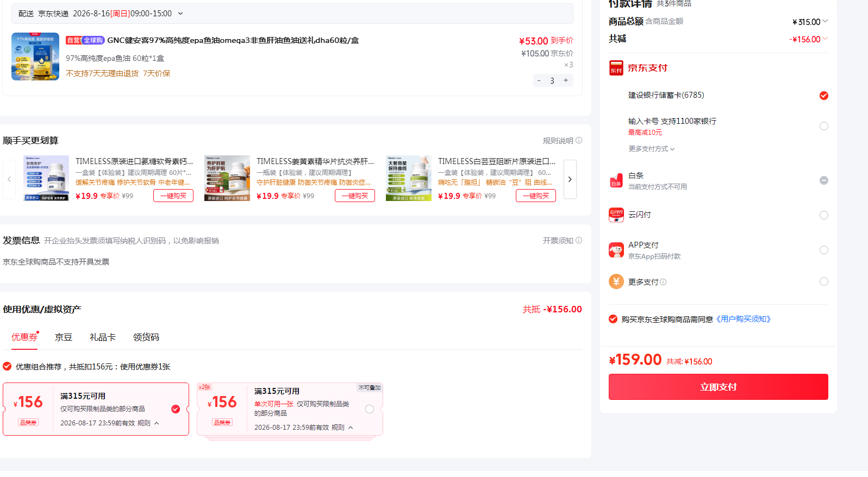The height and width of the screenshot is (477, 868).
Task: Click the info icon beside 规则说明
Action: 579,140
